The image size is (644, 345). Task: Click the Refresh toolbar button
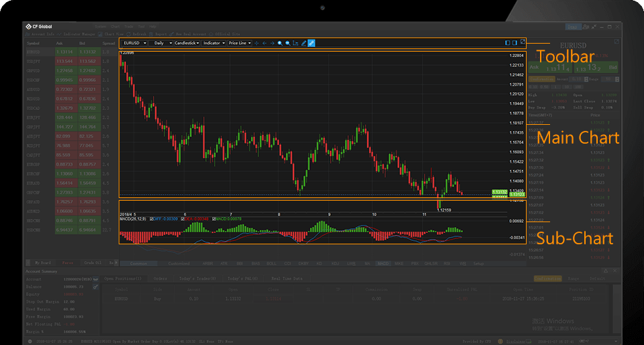pos(136,34)
